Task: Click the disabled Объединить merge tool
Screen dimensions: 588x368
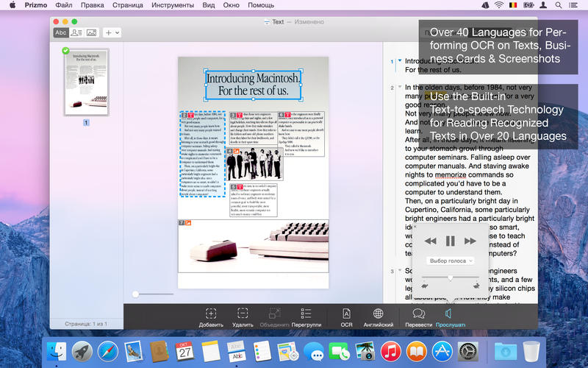Action: [x=274, y=316]
